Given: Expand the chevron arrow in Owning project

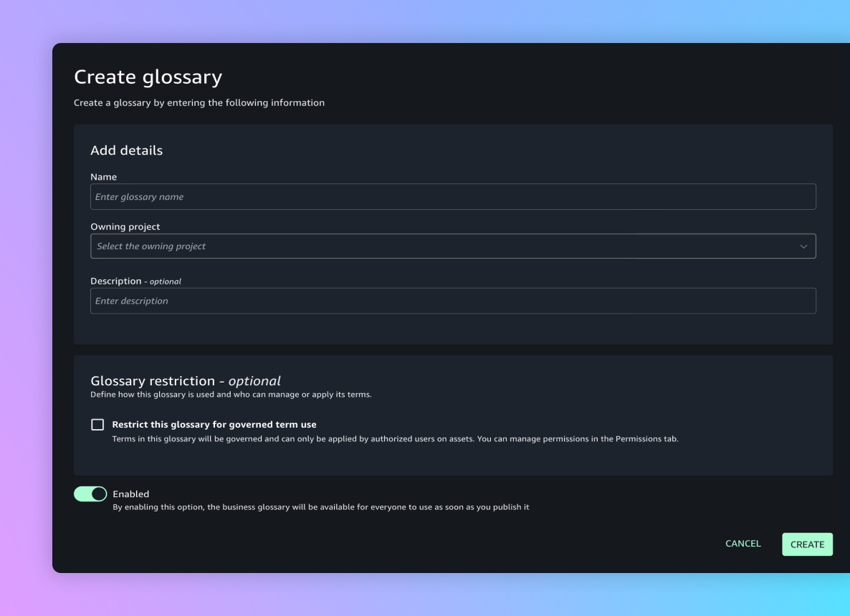Looking at the screenshot, I should coord(803,246).
